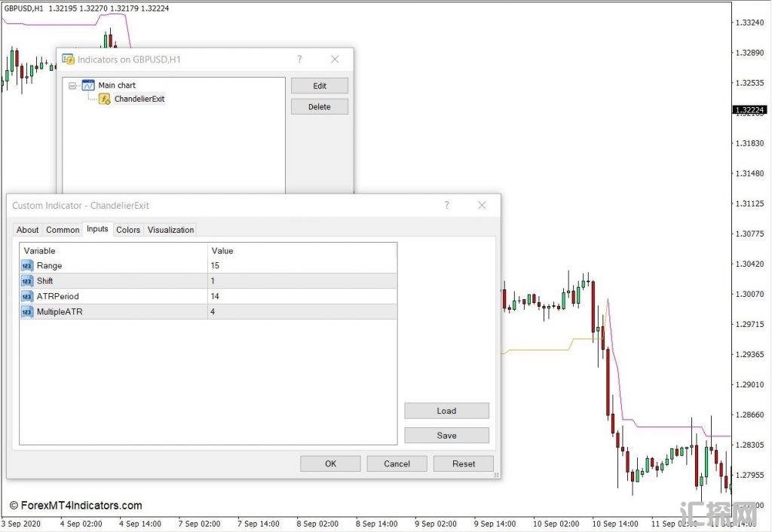The height and width of the screenshot is (532, 772).
Task: Select the About tab
Action: (28, 230)
